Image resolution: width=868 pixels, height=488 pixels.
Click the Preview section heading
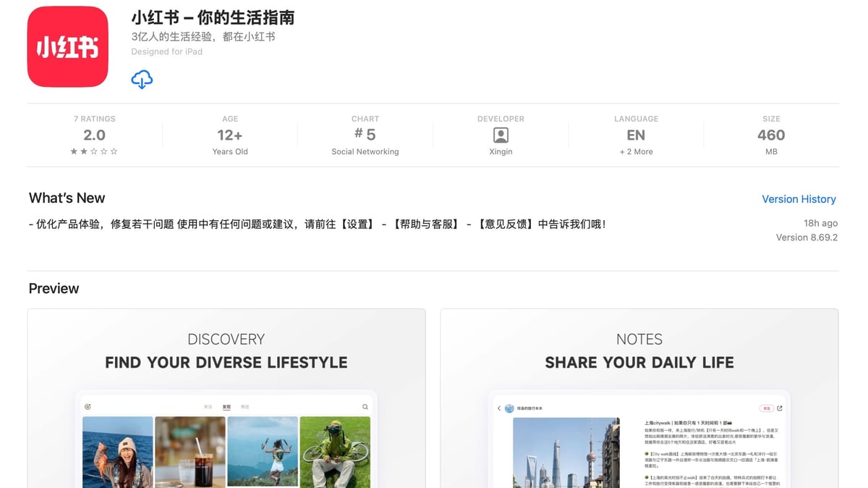point(54,289)
